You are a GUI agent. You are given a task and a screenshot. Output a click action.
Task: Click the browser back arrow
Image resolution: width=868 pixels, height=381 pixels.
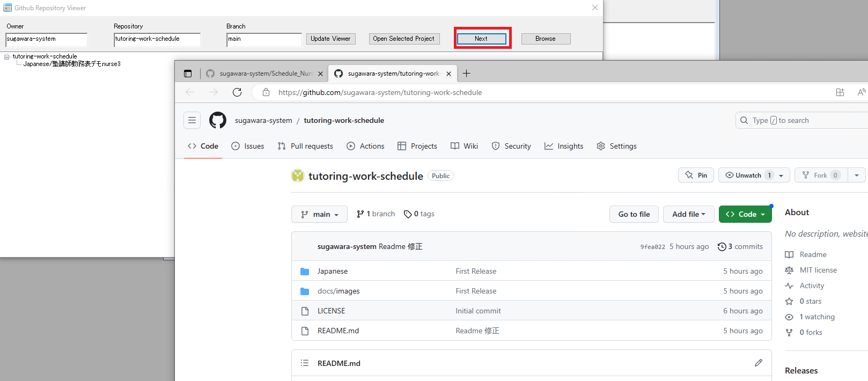click(190, 92)
